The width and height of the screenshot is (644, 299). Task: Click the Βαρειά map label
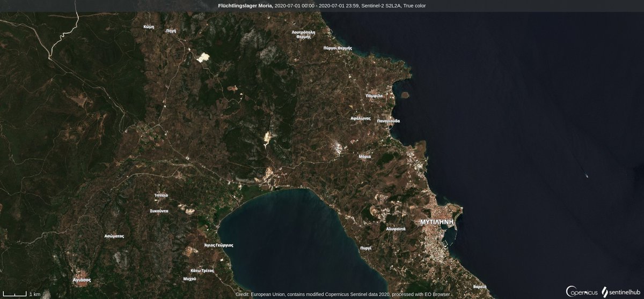point(480,287)
